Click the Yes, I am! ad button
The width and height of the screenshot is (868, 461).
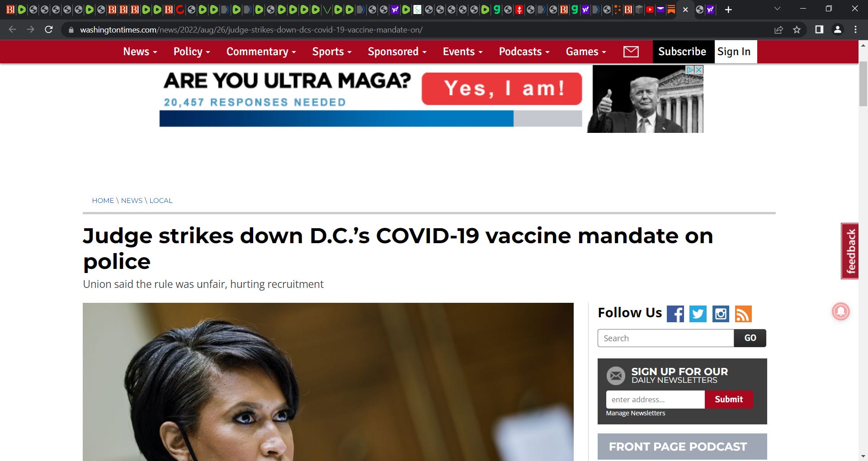click(x=502, y=89)
